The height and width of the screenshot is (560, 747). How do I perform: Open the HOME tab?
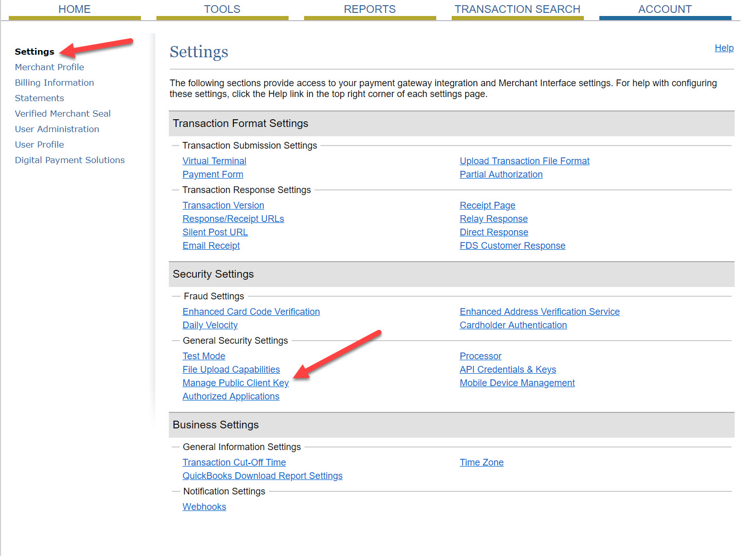pos(74,9)
